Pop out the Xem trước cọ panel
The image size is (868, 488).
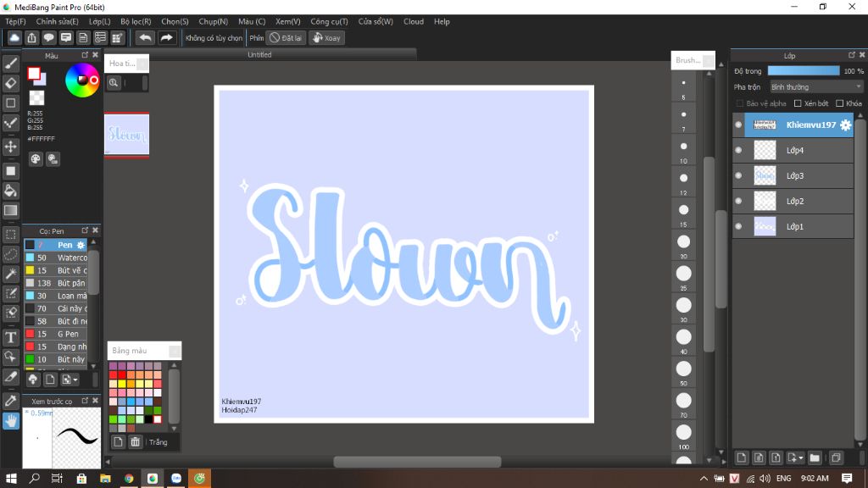(85, 400)
